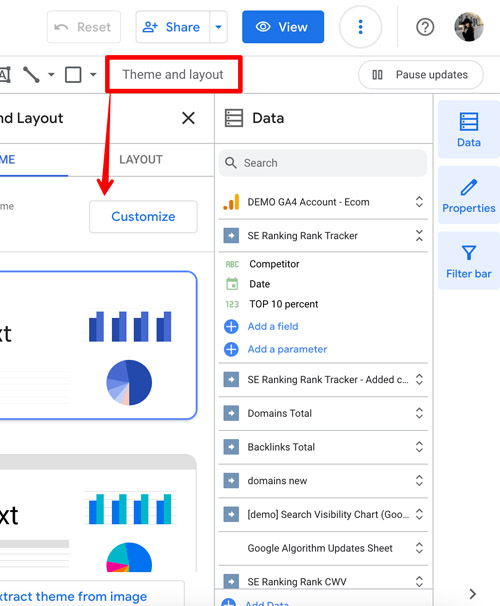The image size is (500, 606).
Task: Click the Customize theme button
Action: 143,216
